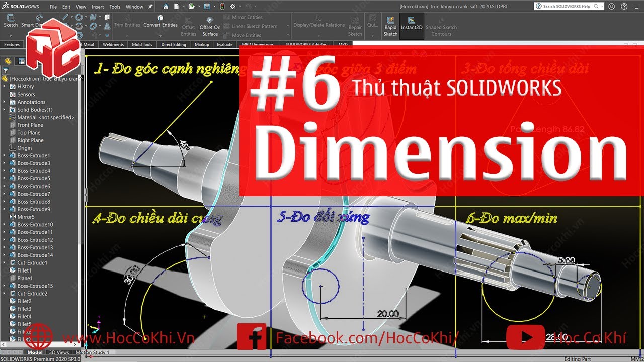Open the Edit menu
The image size is (644, 362).
[66, 7]
